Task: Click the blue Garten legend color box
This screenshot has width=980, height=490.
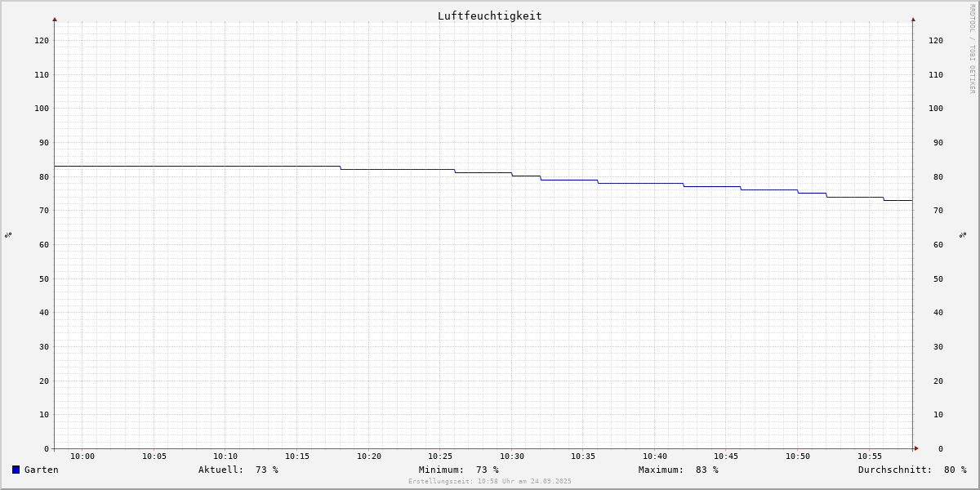Action: [16, 470]
